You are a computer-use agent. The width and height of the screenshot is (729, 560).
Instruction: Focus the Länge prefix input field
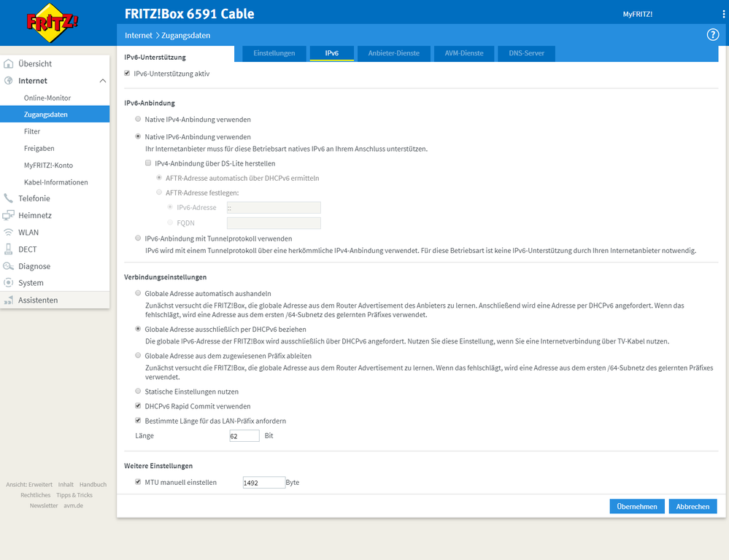(244, 436)
